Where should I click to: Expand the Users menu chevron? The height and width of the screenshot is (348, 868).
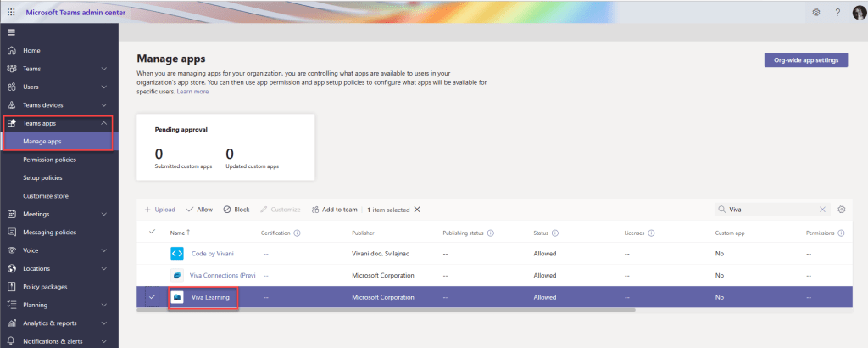pos(103,87)
